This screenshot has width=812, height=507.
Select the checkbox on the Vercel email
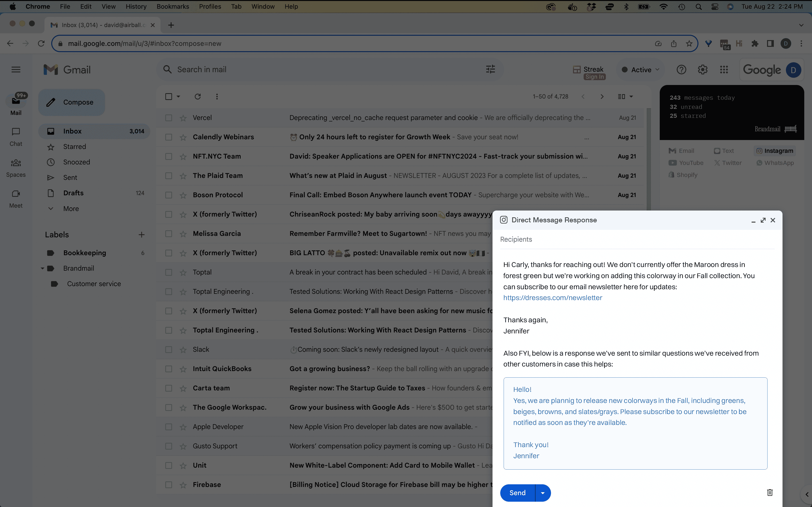[x=168, y=118]
